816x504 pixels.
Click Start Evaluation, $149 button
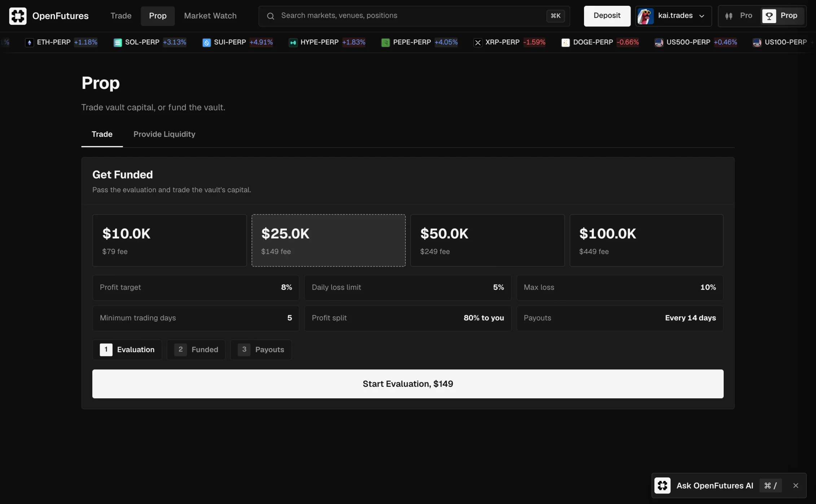coord(408,384)
